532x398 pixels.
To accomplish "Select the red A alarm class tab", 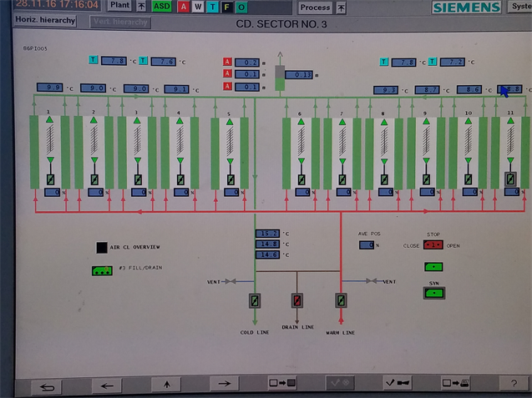I will pyautogui.click(x=184, y=7).
